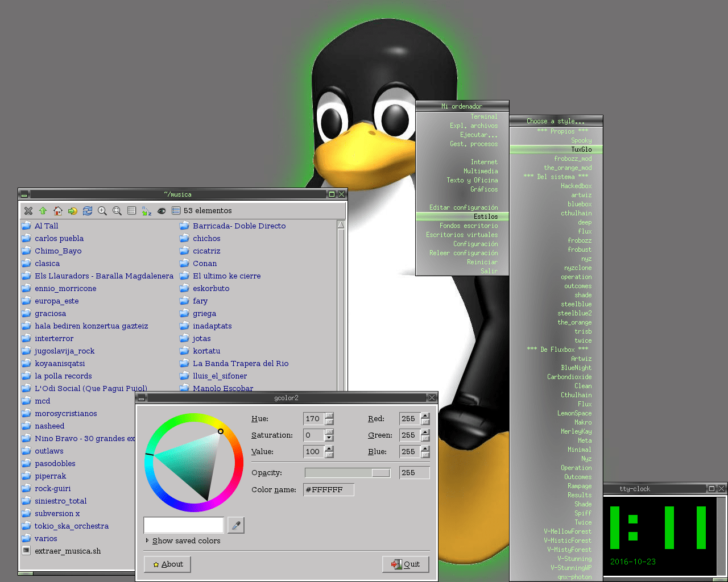This screenshot has height=582, width=728.
Task: Click the magnifier with plus sign in musica toolbar
Action: 102,211
